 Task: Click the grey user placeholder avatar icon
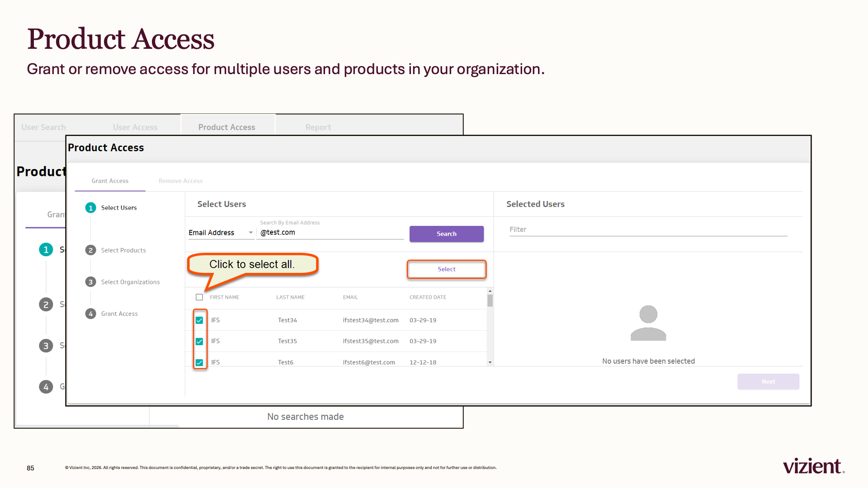(648, 323)
